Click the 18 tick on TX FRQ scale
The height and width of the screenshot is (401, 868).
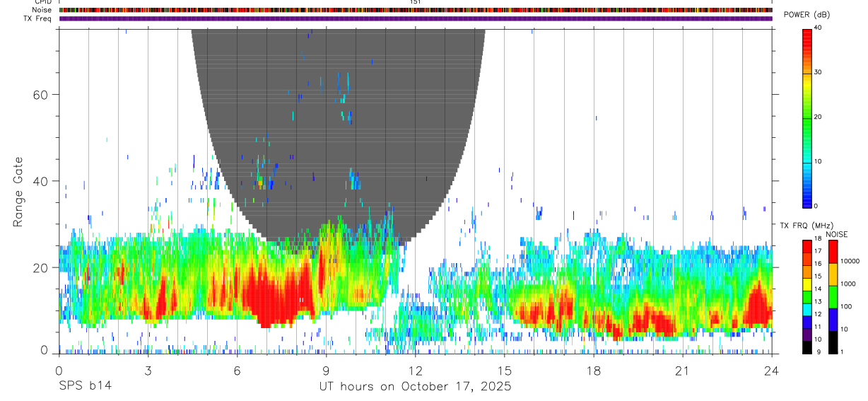point(818,238)
